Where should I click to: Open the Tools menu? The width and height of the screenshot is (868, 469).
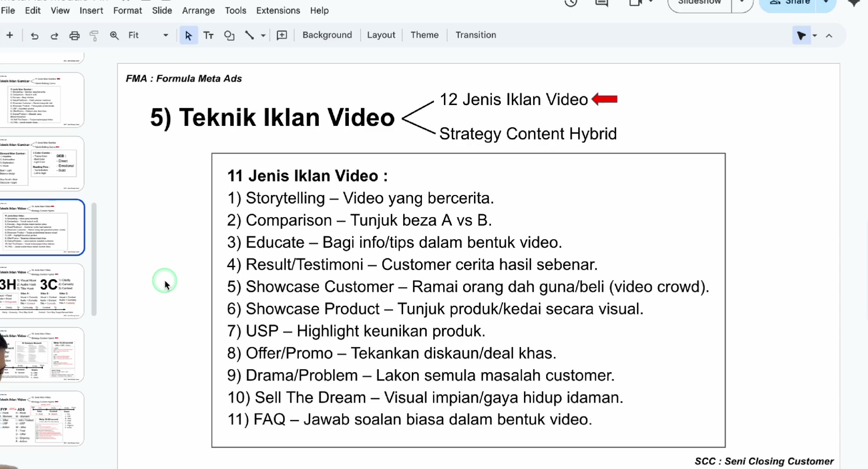click(x=235, y=10)
